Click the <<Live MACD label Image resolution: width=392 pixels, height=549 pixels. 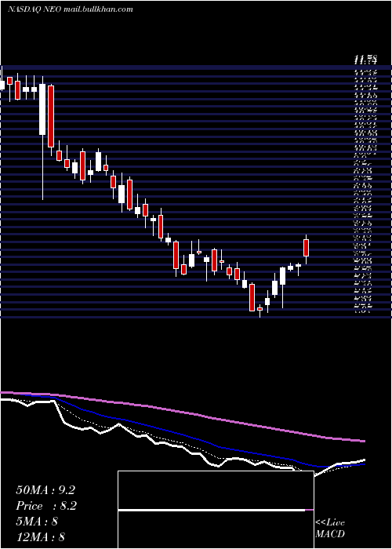pyautogui.click(x=330, y=529)
